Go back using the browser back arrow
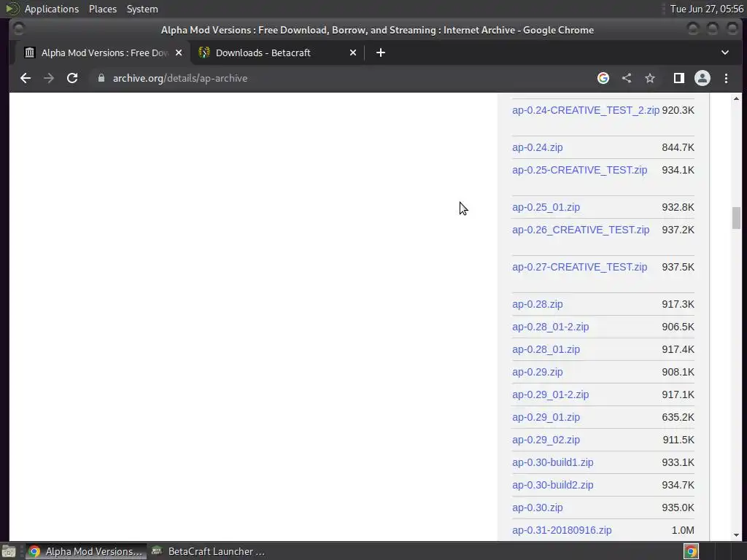The height and width of the screenshot is (560, 747). 26,78
